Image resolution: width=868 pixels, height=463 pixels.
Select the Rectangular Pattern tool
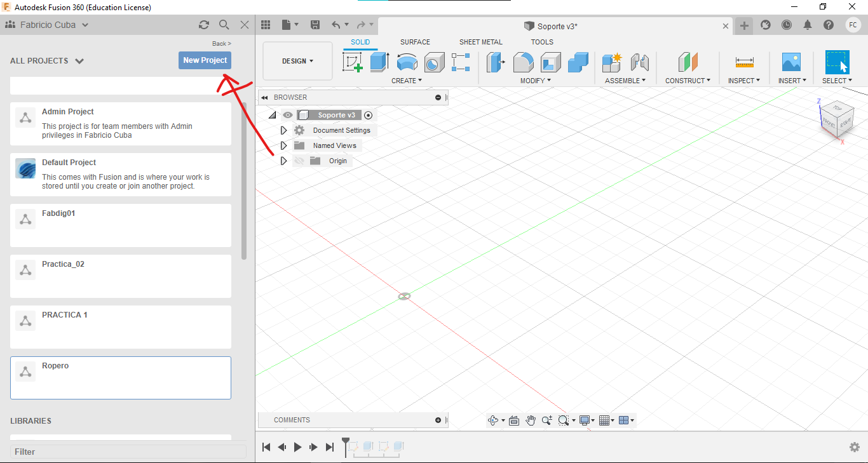pos(461,62)
